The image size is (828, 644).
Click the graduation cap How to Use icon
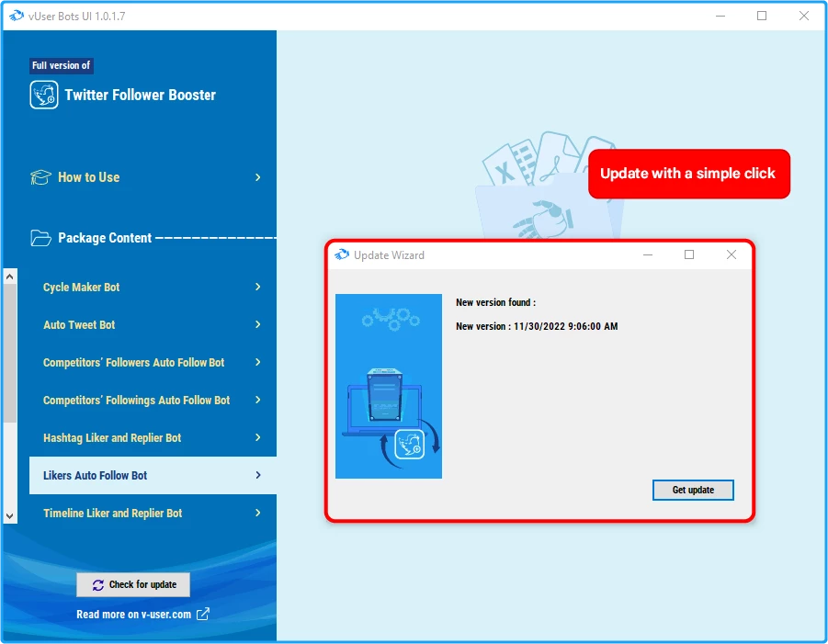(x=40, y=177)
